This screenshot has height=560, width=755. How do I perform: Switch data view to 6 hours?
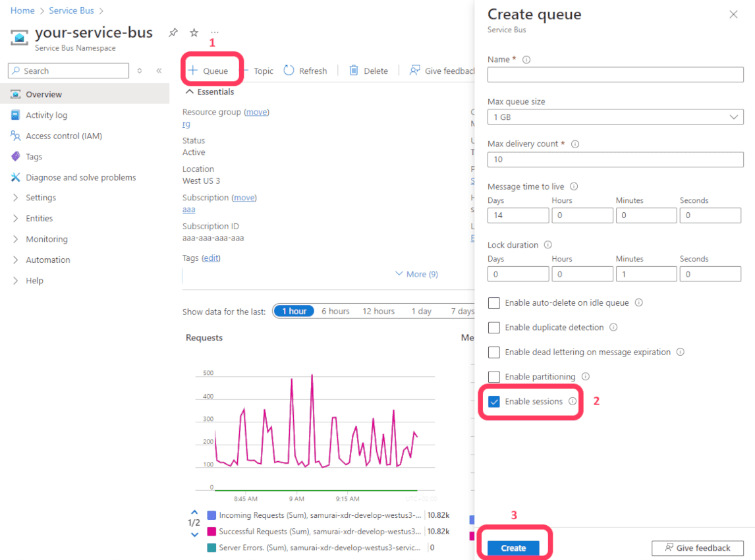335,310
